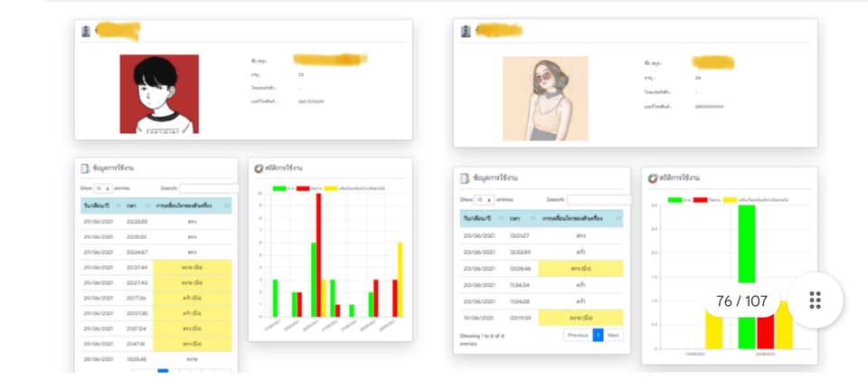Click the yellow cell in the 21:57:24 row

(193, 329)
